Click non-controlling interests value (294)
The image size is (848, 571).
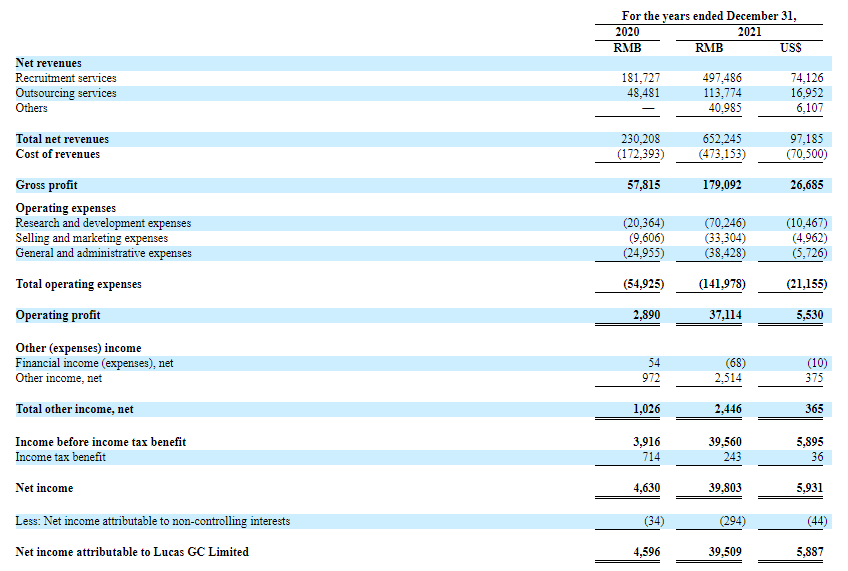click(732, 521)
